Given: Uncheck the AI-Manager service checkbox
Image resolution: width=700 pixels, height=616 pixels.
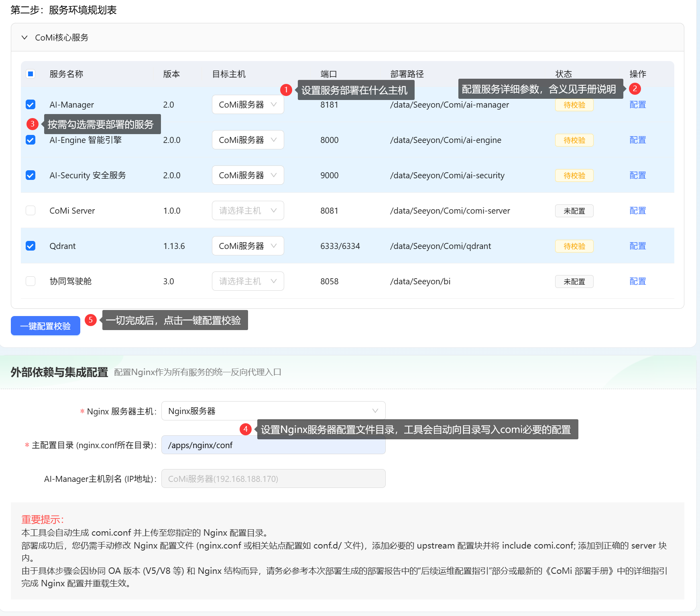Looking at the screenshot, I should (x=31, y=105).
